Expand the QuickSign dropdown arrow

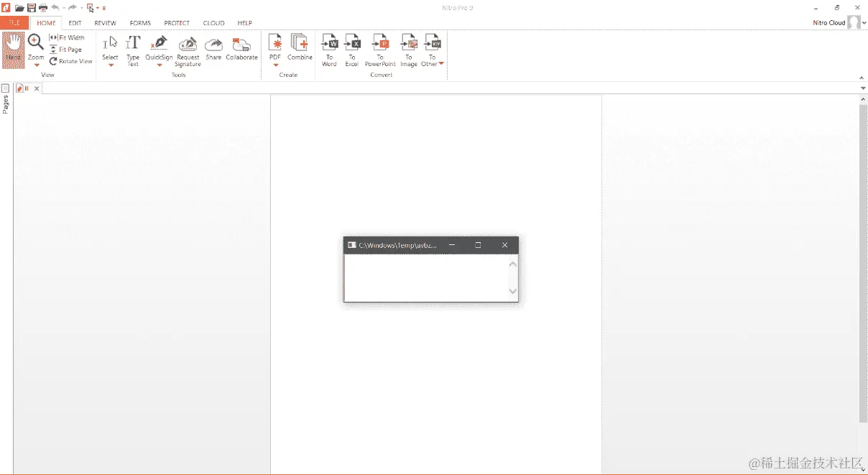click(x=159, y=65)
